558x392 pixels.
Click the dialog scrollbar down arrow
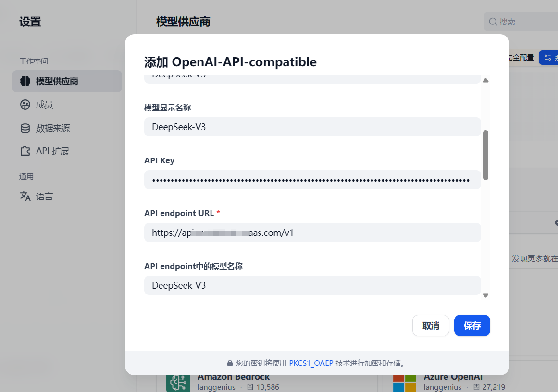[x=485, y=295]
